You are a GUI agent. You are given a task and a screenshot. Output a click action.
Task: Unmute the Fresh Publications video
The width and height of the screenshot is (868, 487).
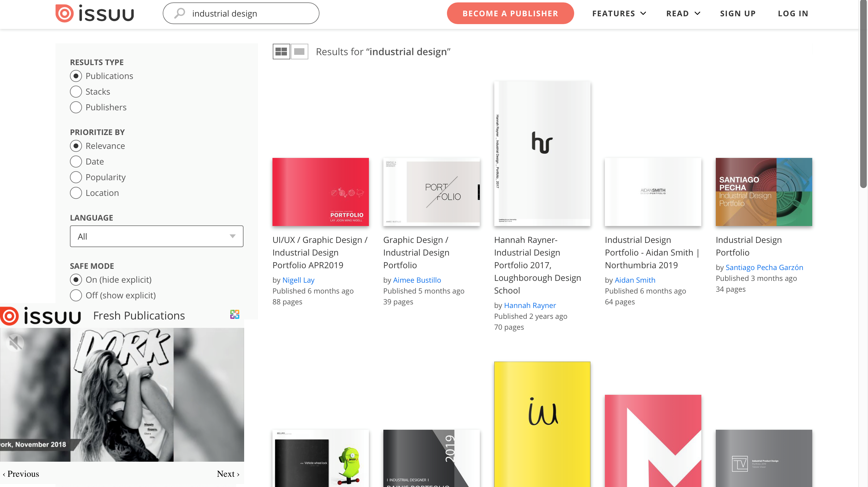pyautogui.click(x=15, y=342)
